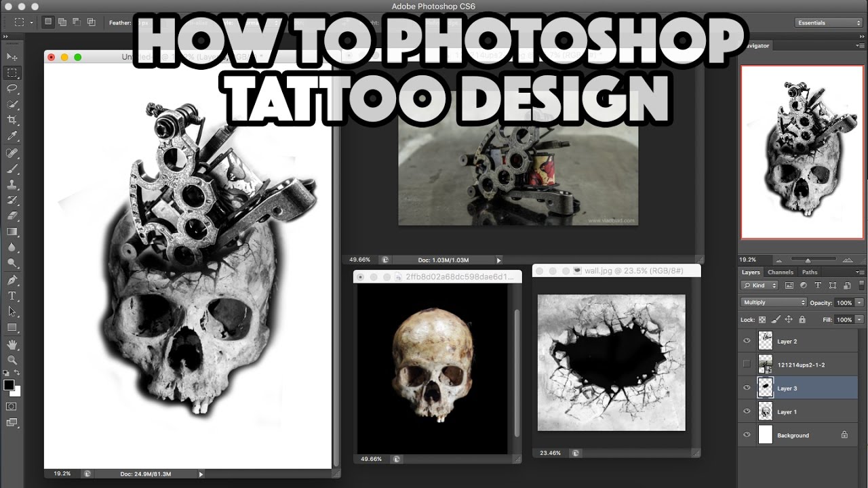Select the Zoom tool in toolbar
This screenshot has width=868, height=488.
[12, 361]
